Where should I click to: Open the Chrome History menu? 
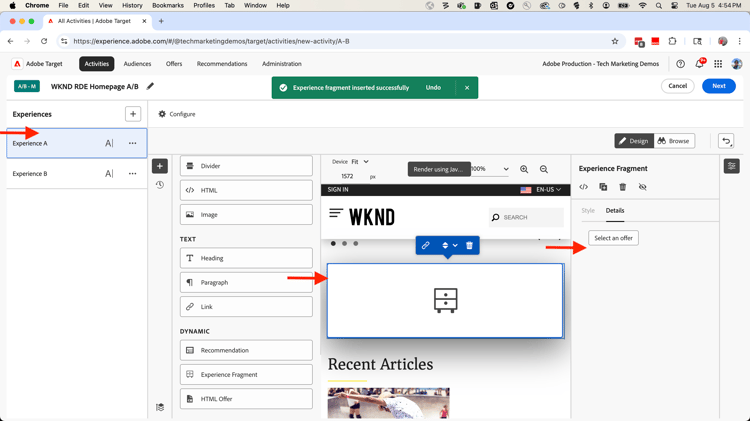click(x=132, y=5)
